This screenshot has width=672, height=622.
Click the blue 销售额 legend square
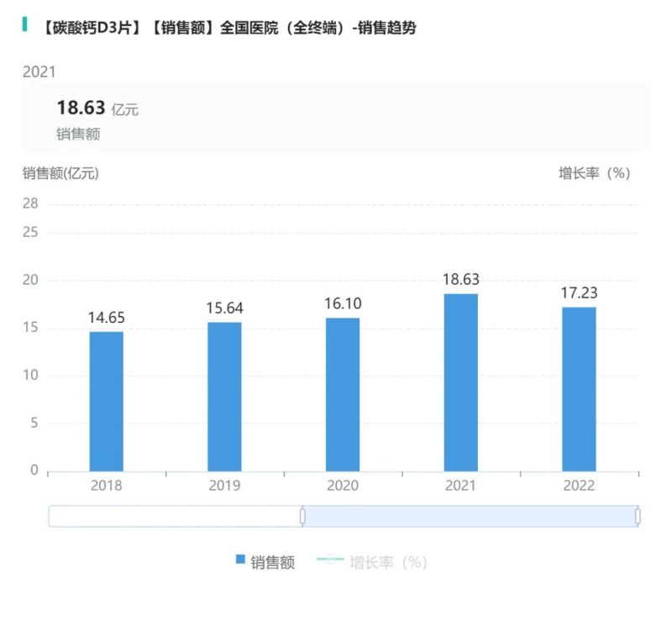coord(240,561)
